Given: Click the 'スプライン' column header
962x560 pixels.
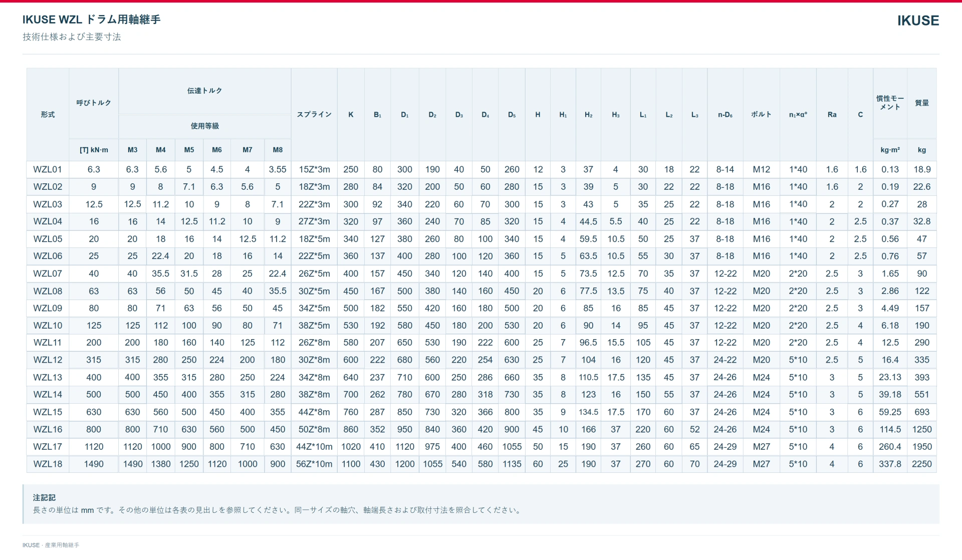Looking at the screenshot, I should (314, 115).
